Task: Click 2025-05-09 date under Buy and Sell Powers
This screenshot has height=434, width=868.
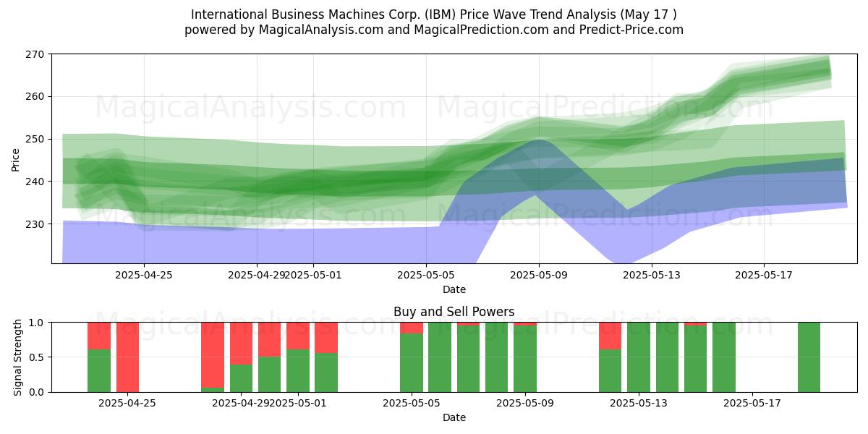Action: click(x=525, y=403)
